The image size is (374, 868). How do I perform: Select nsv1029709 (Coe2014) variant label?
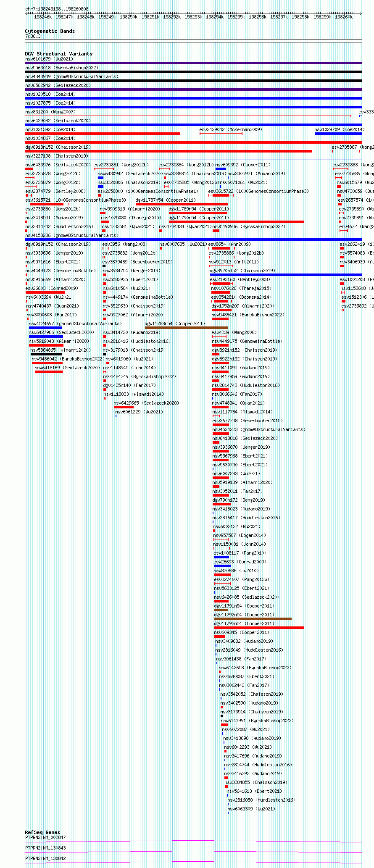[x=340, y=129]
